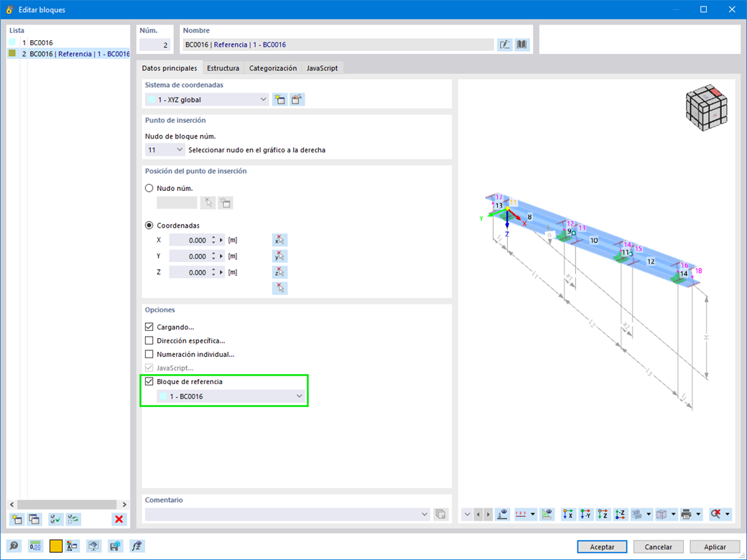
Task: Click the save block icon in bottom toolbar
Action: point(115,546)
